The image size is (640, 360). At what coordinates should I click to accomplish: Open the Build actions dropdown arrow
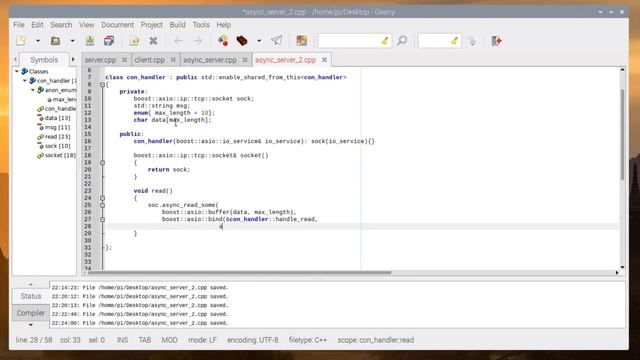(259, 41)
